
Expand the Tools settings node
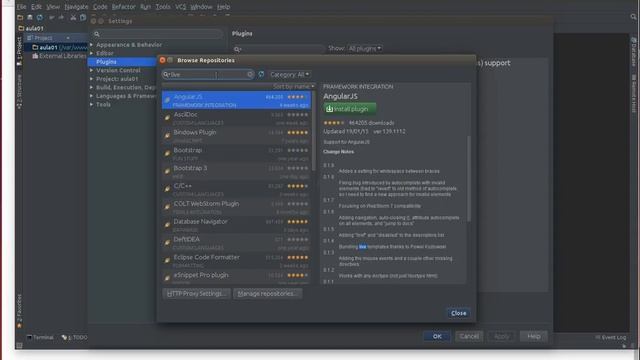[x=91, y=104]
